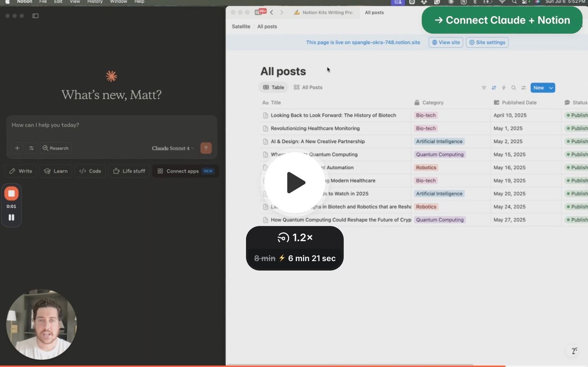Go back with Notion's left arrow
The image size is (588, 367).
[272, 12]
